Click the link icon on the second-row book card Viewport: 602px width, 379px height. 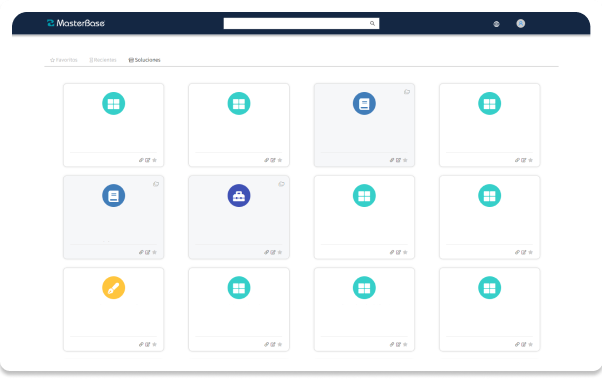coord(141,252)
